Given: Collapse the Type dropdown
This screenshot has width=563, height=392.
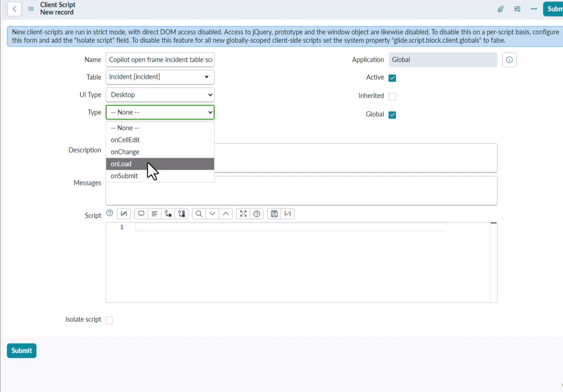Looking at the screenshot, I should coord(160,112).
